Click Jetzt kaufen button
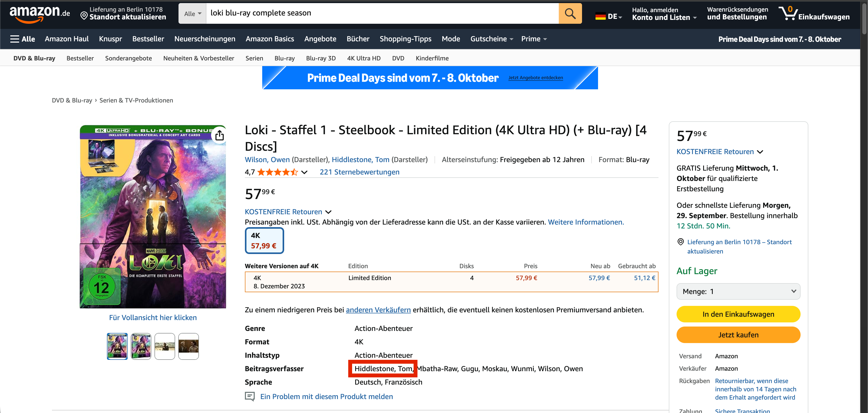868x413 pixels. (x=738, y=335)
